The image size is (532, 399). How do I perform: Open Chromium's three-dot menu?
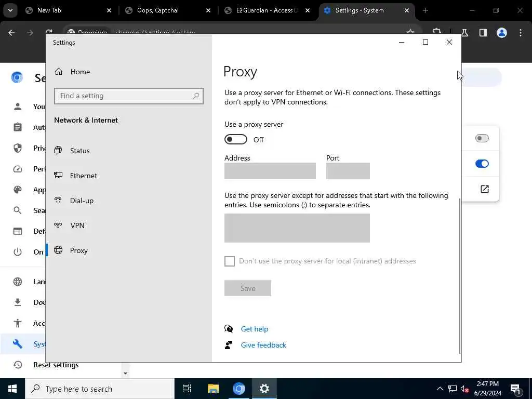[521, 33]
